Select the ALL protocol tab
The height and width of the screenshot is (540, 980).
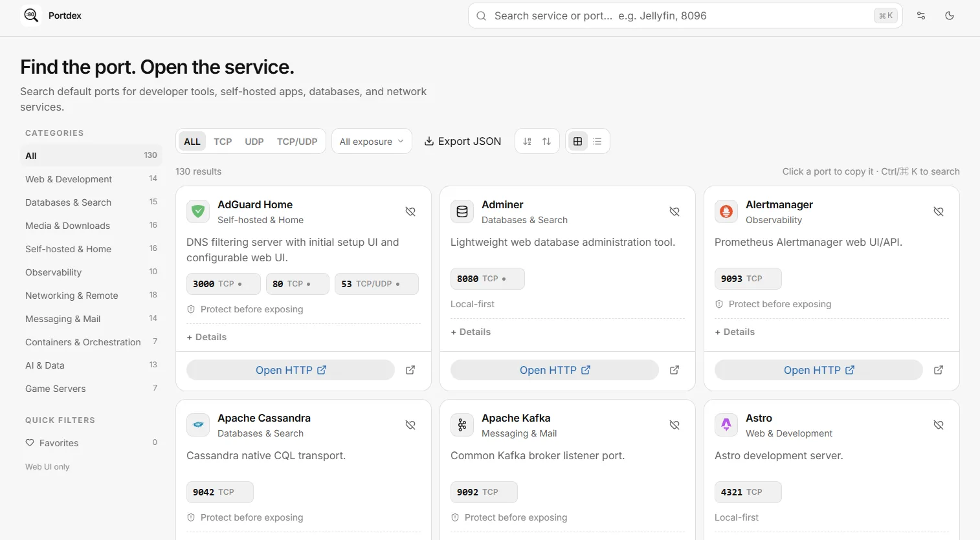[x=192, y=141]
